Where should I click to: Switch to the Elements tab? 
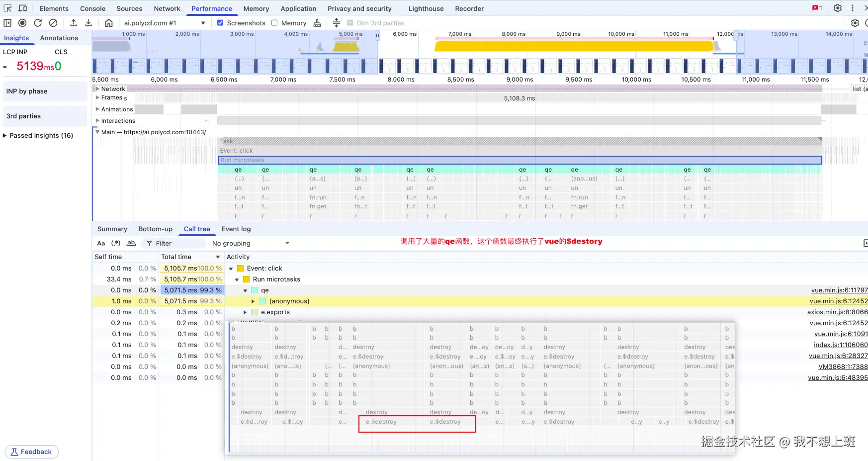54,8
